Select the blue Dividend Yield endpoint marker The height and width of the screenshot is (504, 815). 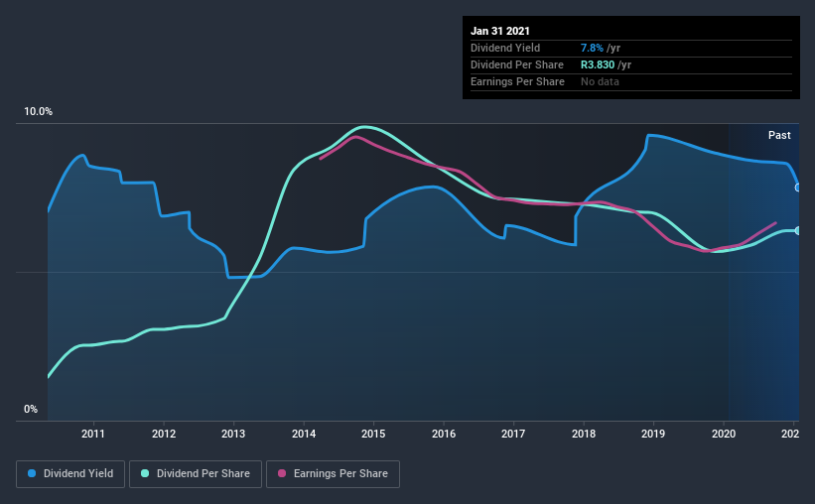798,188
